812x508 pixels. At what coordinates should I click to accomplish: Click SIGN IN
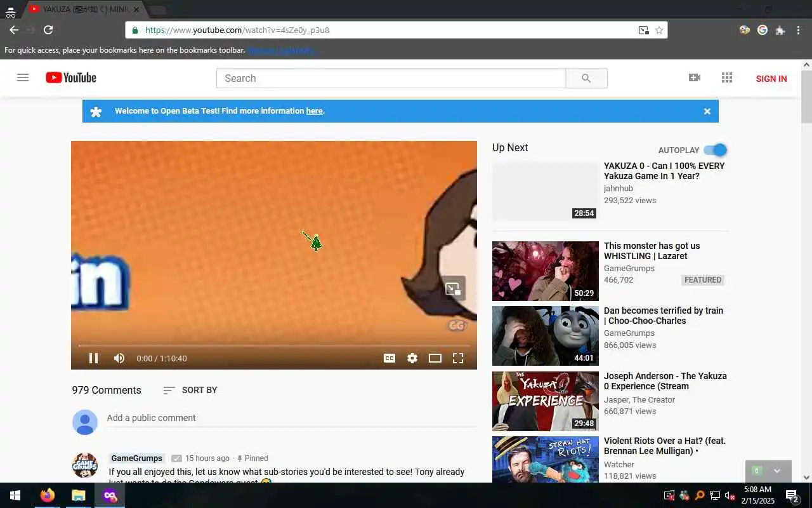tap(771, 79)
